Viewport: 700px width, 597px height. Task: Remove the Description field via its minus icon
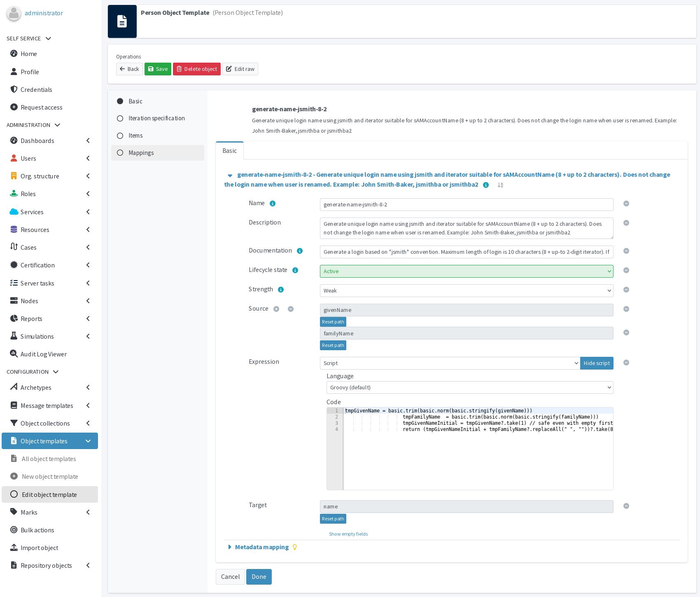[626, 223]
